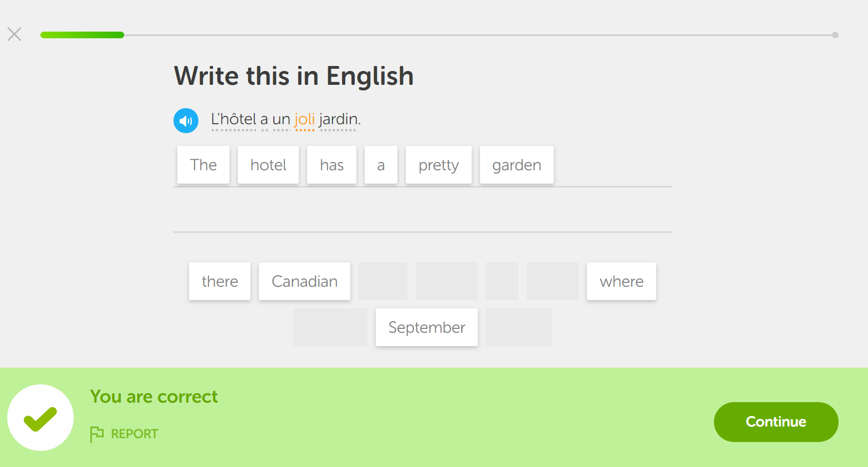Screen dimensions: 868x467
Task: Continue to the next exercise
Action: click(776, 422)
